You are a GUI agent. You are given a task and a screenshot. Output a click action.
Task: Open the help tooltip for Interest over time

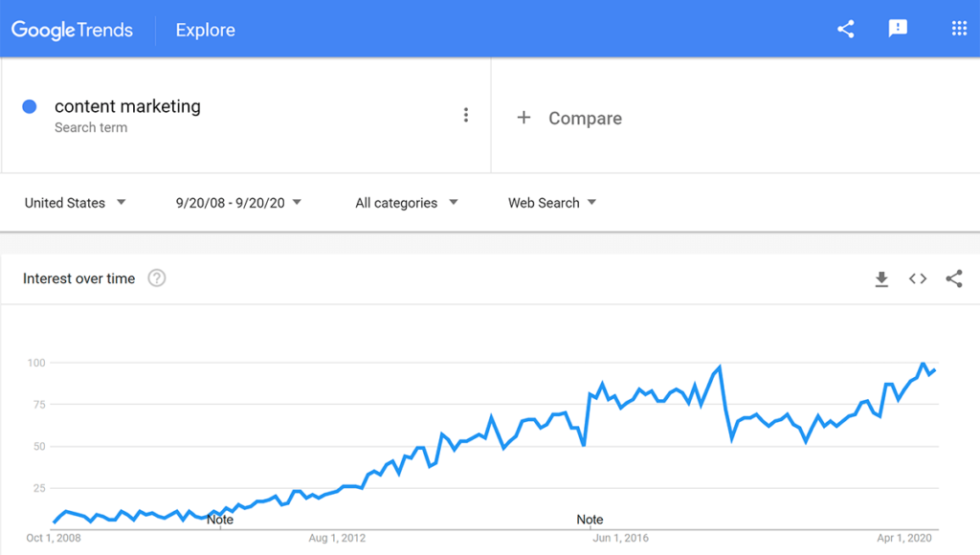click(159, 278)
